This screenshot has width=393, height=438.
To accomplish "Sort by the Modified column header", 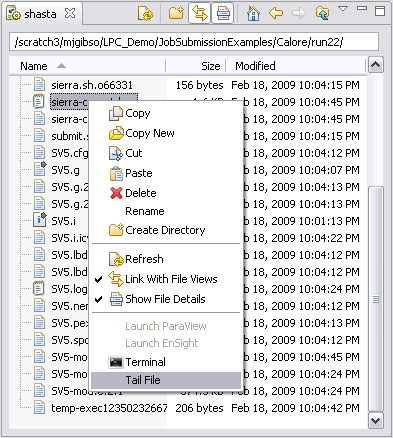I will click(x=296, y=66).
